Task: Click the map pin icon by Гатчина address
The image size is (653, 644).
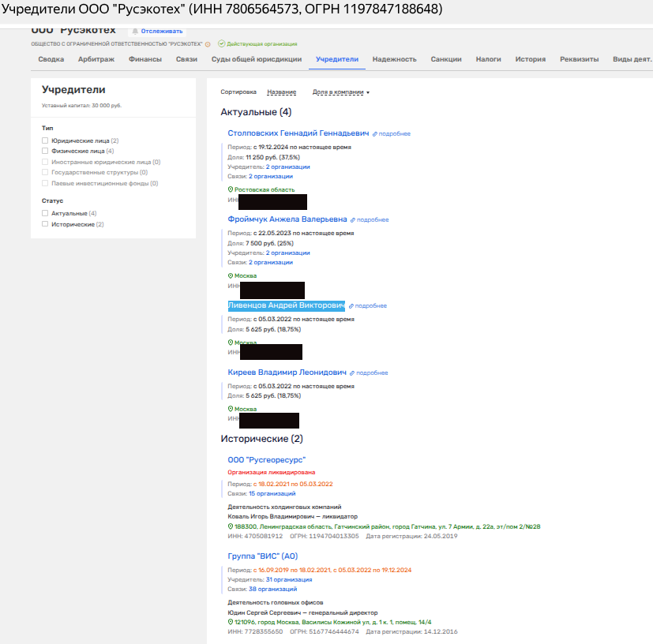Action: (231, 526)
